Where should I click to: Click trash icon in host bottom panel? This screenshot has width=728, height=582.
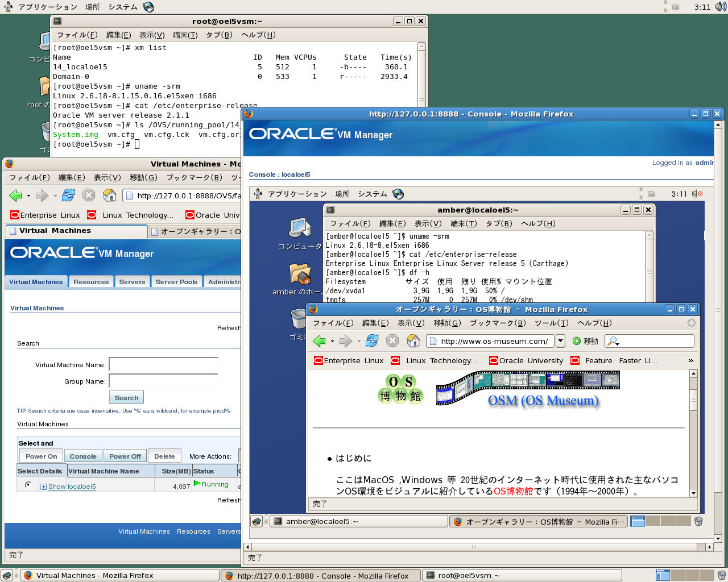pos(722,575)
